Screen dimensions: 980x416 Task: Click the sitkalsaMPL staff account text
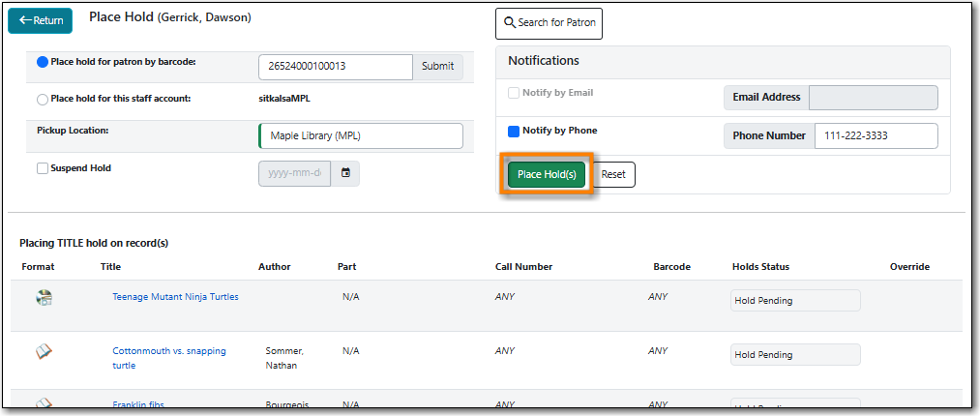tap(284, 98)
